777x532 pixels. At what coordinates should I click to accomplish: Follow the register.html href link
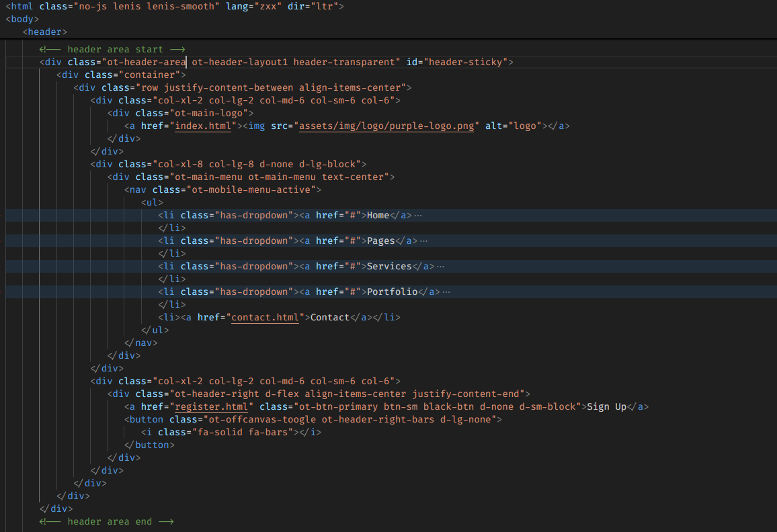(214, 407)
